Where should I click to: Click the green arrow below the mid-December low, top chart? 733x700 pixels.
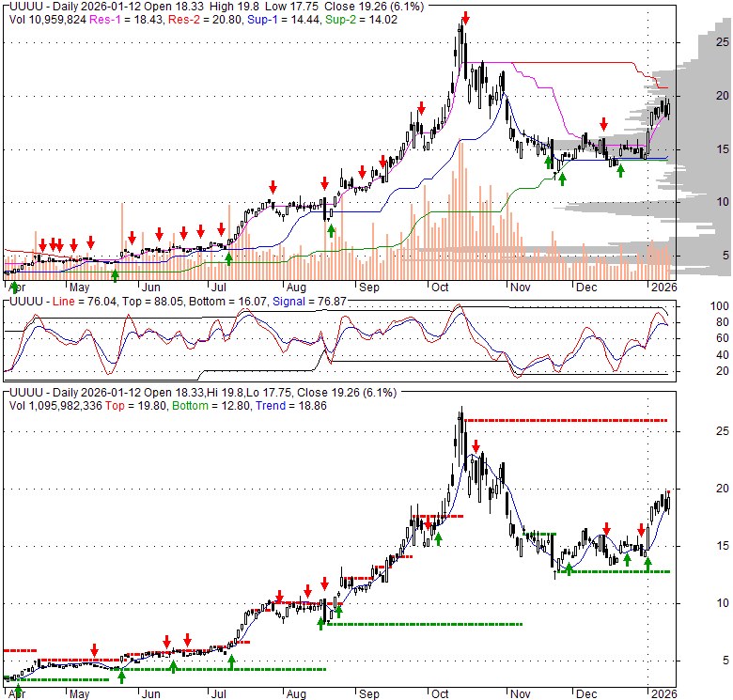point(620,171)
